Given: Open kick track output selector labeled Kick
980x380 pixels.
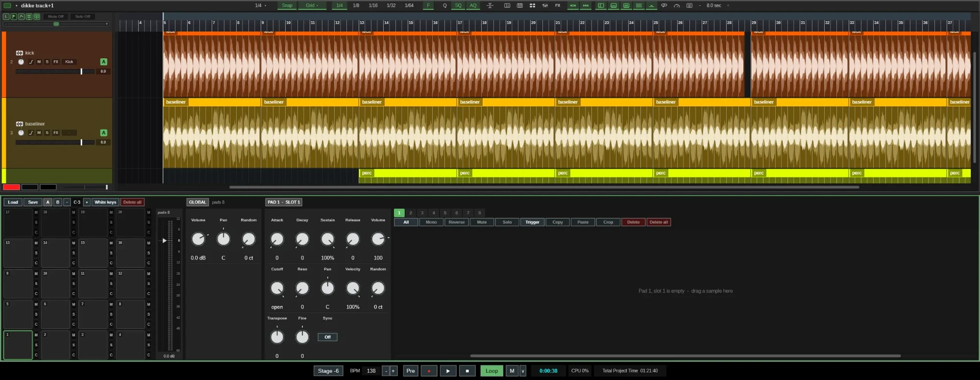Looking at the screenshot, I should [69, 62].
